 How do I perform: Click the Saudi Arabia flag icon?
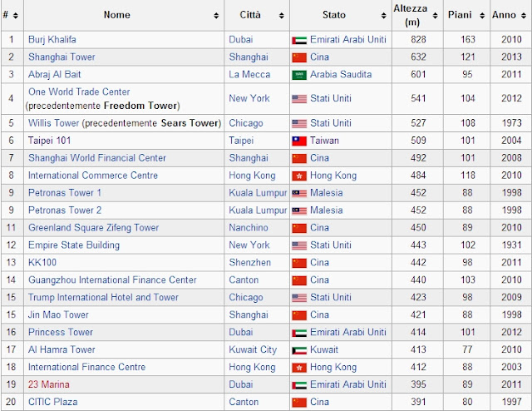[299, 75]
